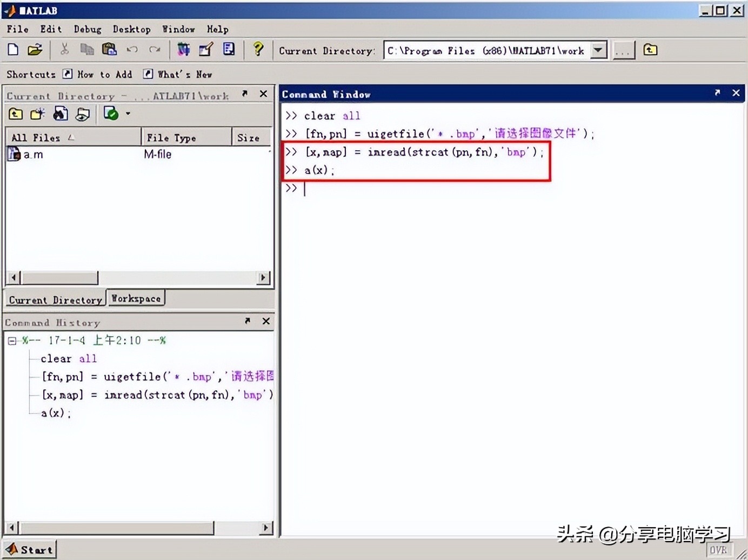Open MATLAB Help question mark icon

click(258, 50)
